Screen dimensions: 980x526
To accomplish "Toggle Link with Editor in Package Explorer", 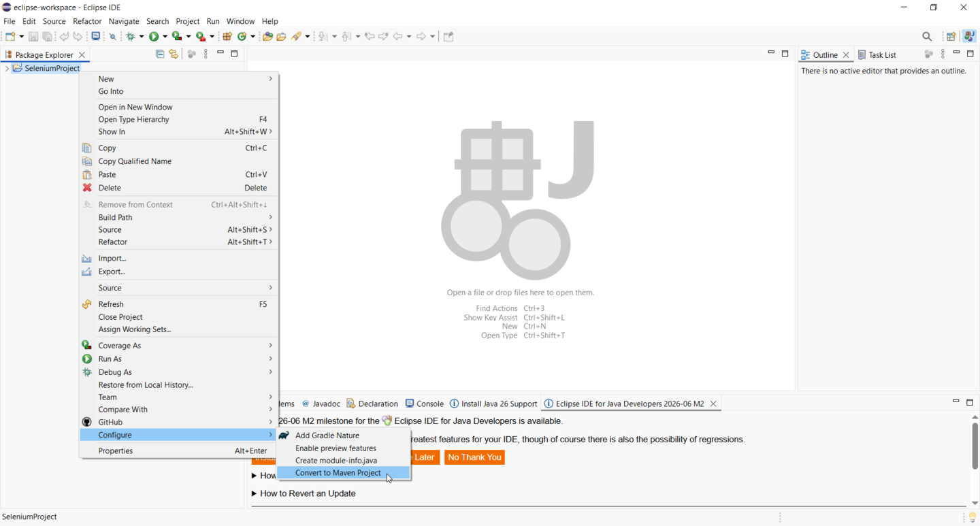I will tap(174, 54).
